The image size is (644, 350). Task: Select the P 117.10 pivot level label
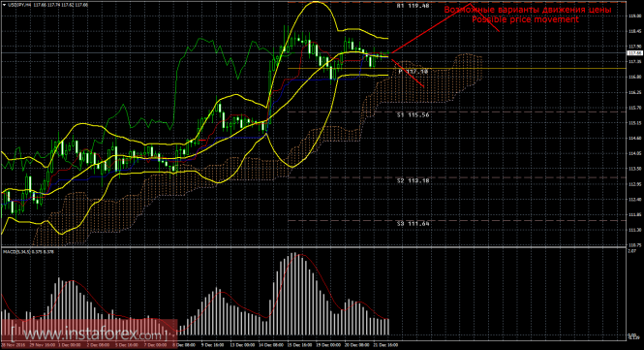tap(414, 72)
